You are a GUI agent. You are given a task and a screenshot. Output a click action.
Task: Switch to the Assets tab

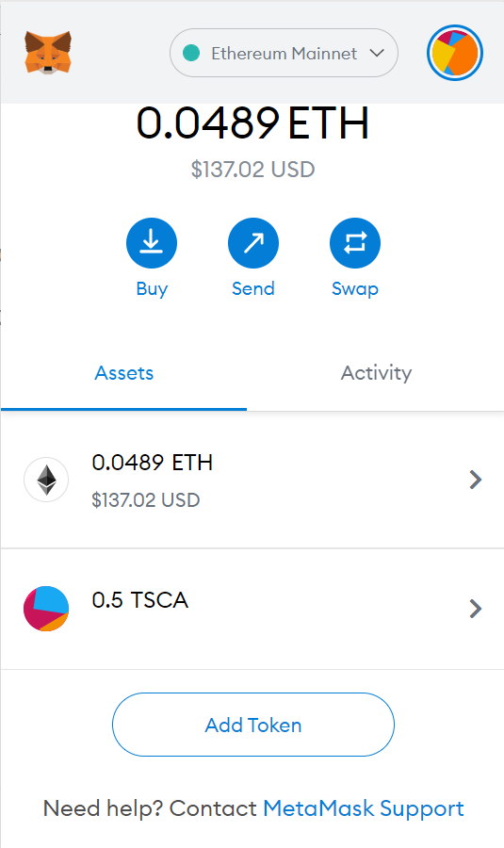click(x=123, y=373)
